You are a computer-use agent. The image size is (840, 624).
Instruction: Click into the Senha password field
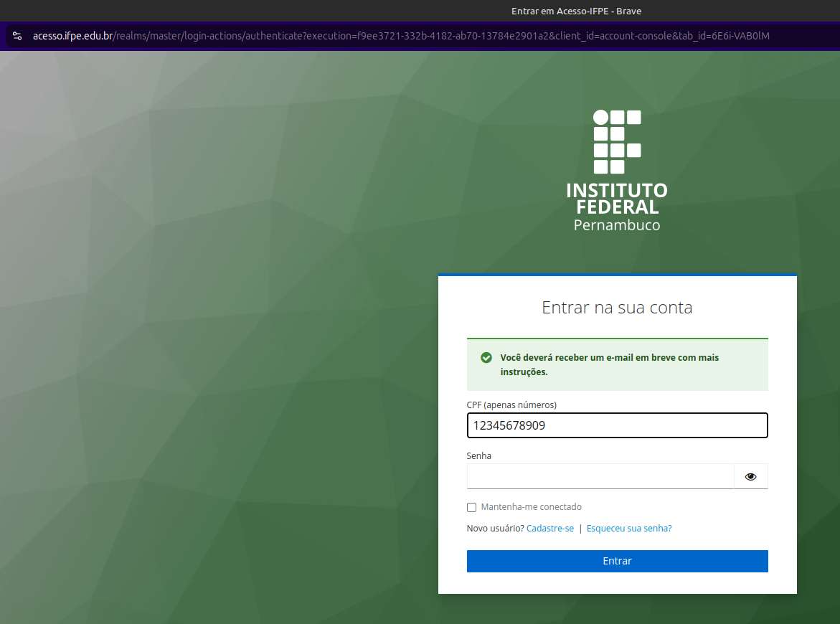tap(600, 476)
